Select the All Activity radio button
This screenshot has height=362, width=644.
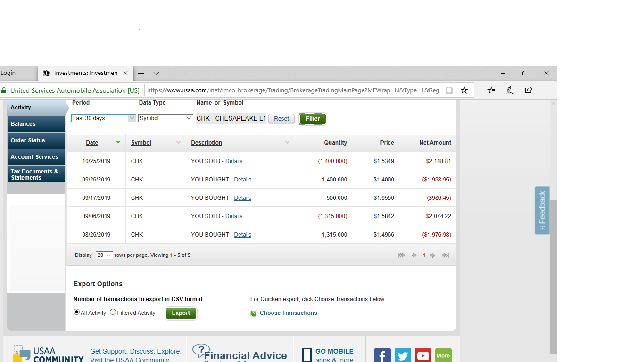[x=77, y=312]
